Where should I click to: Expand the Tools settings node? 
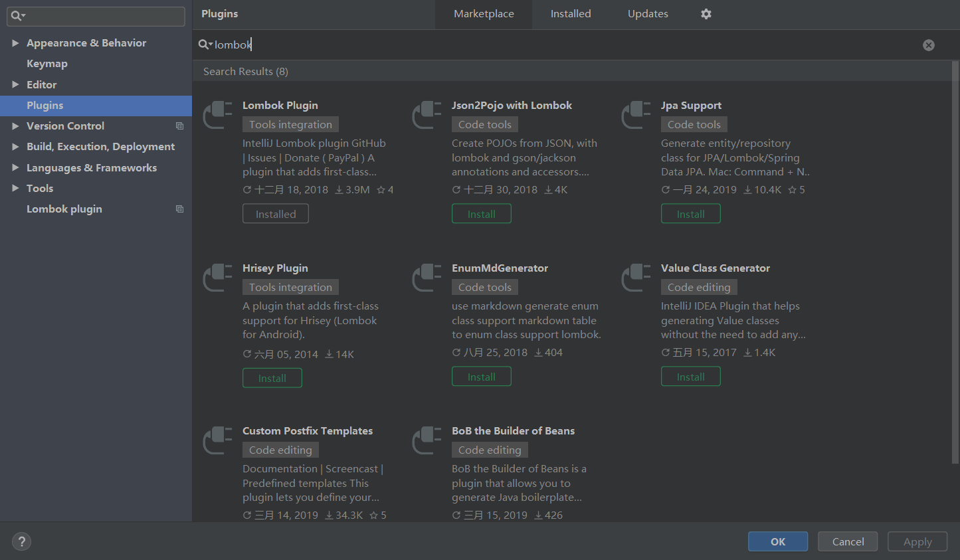(15, 189)
